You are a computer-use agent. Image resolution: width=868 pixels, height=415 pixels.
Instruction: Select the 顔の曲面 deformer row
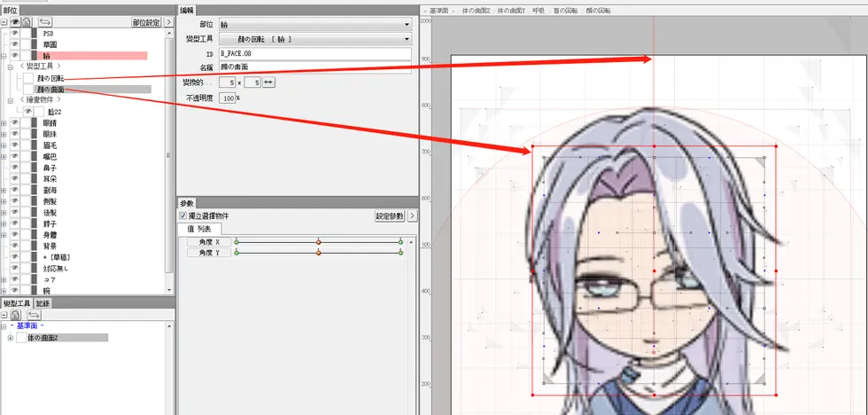pyautogui.click(x=93, y=90)
